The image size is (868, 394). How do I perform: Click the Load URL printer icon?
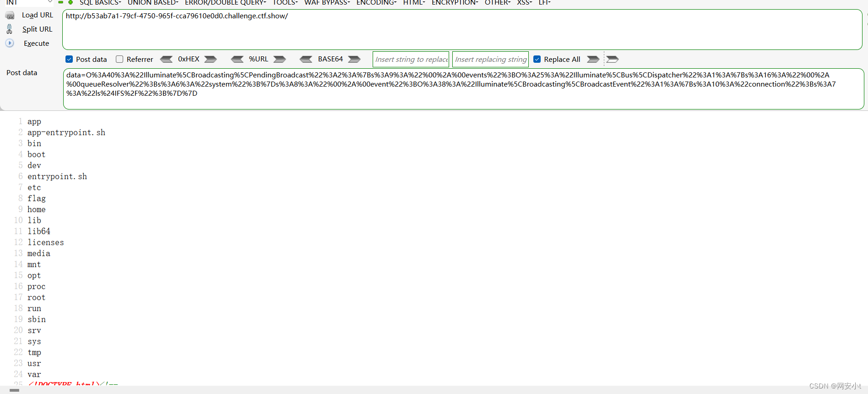click(10, 16)
